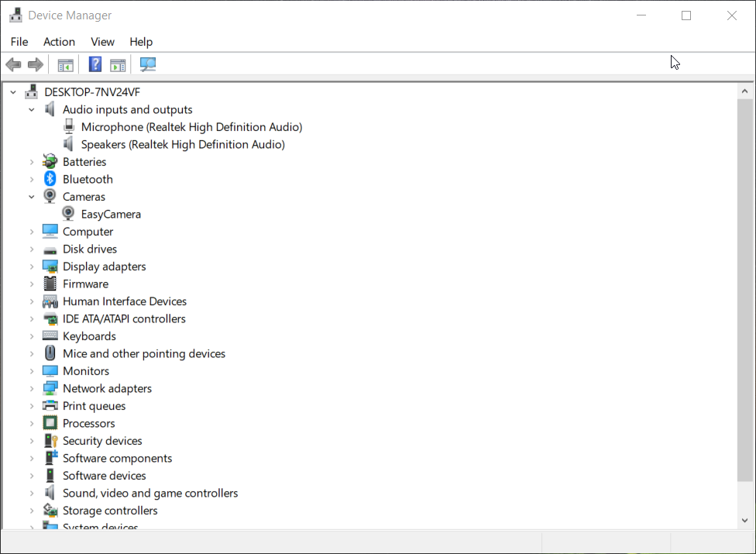Select the EasyCamera device entry
The height and width of the screenshot is (554, 756).
tap(111, 214)
